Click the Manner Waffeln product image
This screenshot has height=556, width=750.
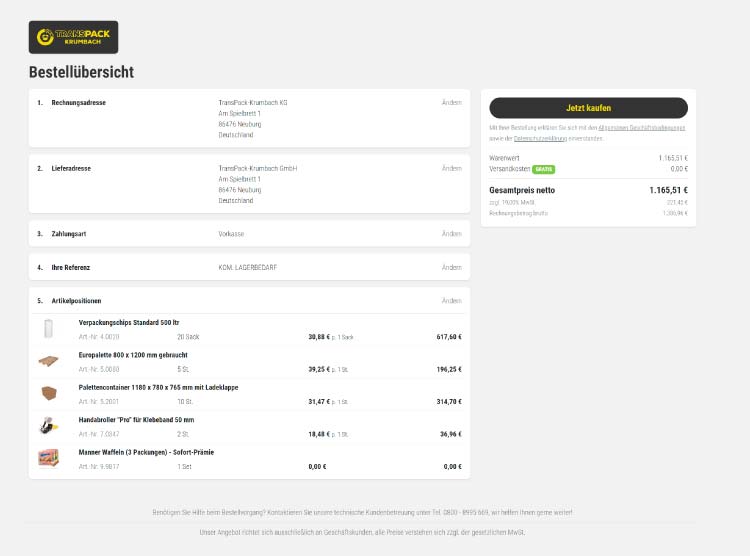[x=48, y=458]
